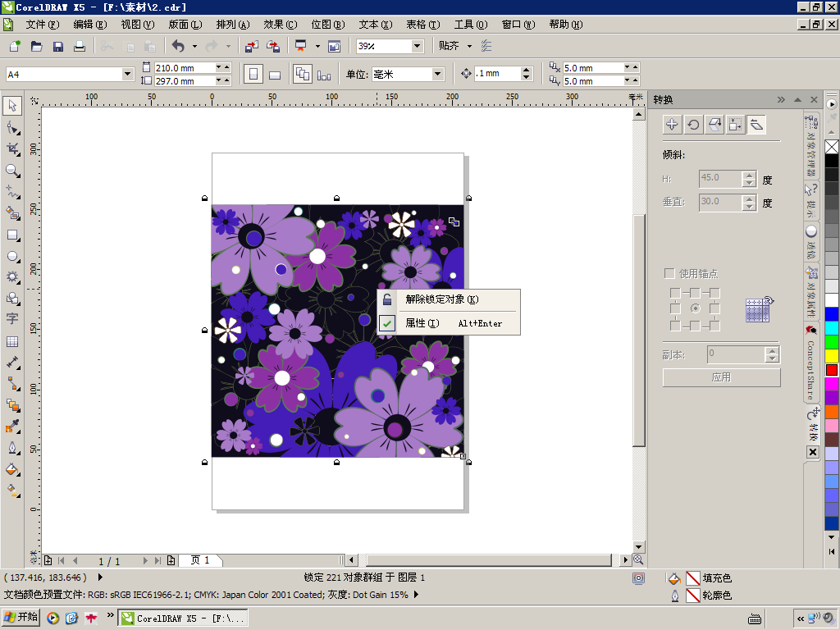This screenshot has width=840, height=630.
Task: Open the undo history dropdown arrow
Action: (194, 46)
